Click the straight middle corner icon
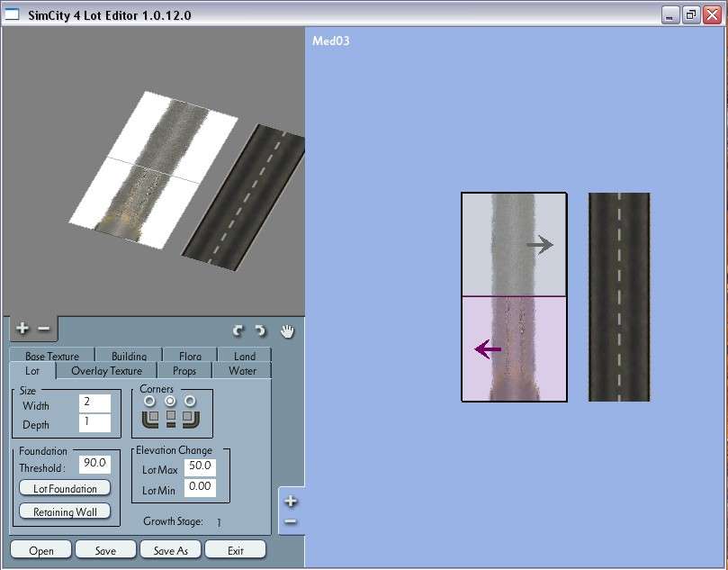The width and height of the screenshot is (728, 570). click(x=171, y=418)
